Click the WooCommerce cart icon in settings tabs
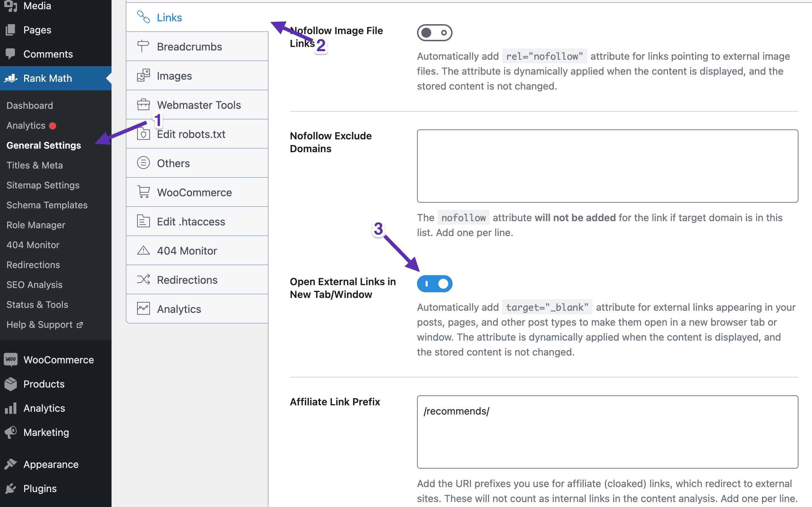 coord(143,192)
